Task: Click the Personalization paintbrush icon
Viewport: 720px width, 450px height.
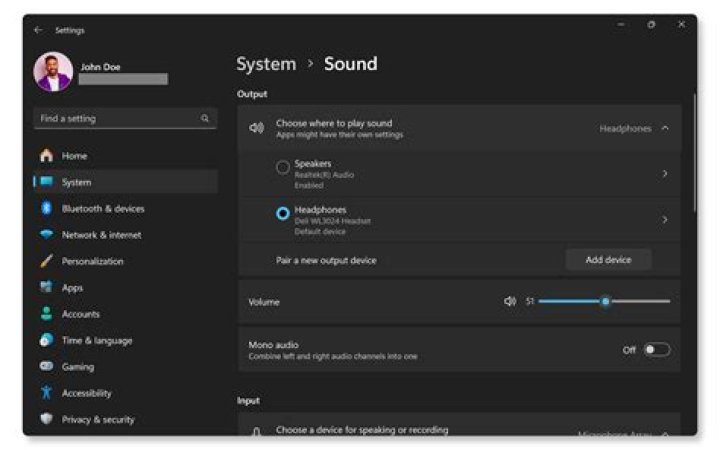Action: (46, 261)
